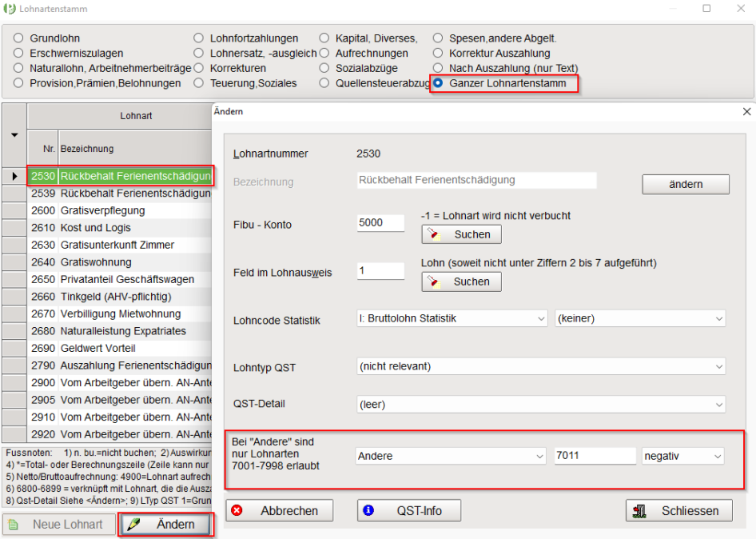Expand the Lohntyp QST dropdown

point(541,366)
